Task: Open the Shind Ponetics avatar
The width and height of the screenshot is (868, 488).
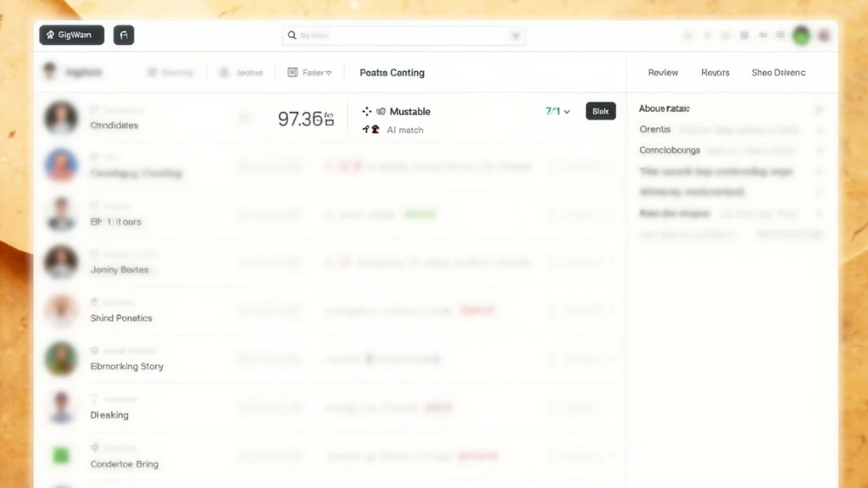Action: coord(61,310)
